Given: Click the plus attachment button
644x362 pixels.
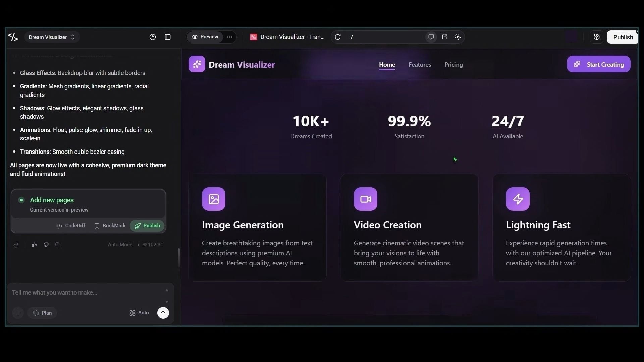Looking at the screenshot, I should tap(18, 313).
